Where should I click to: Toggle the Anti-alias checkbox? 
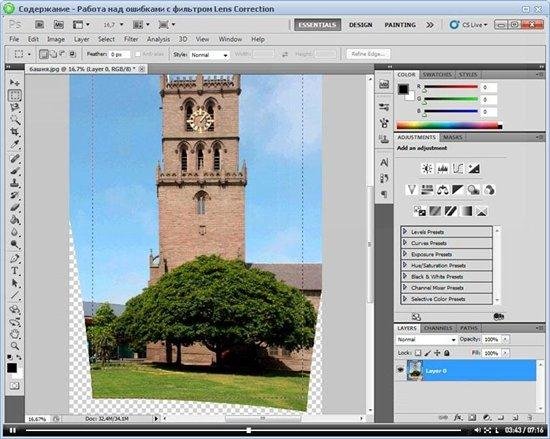(x=138, y=54)
